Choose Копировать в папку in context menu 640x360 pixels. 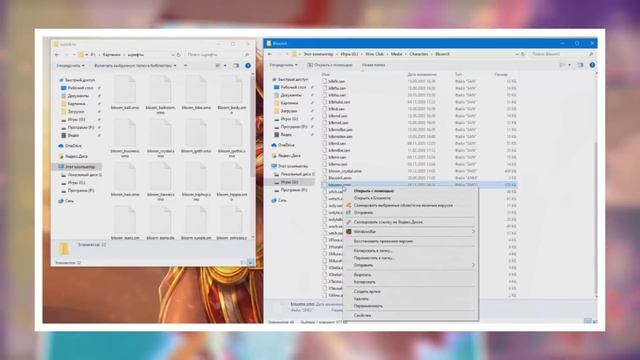click(x=410, y=251)
